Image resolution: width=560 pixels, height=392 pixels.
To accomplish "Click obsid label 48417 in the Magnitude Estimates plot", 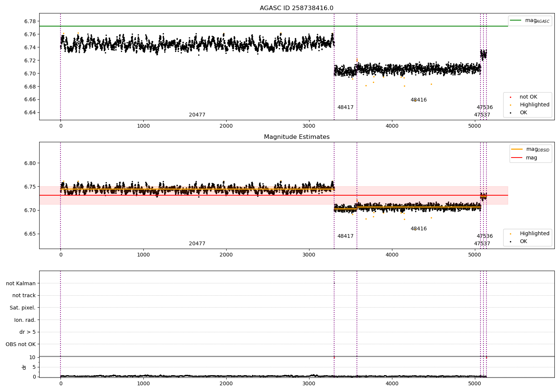I will tap(345, 236).
